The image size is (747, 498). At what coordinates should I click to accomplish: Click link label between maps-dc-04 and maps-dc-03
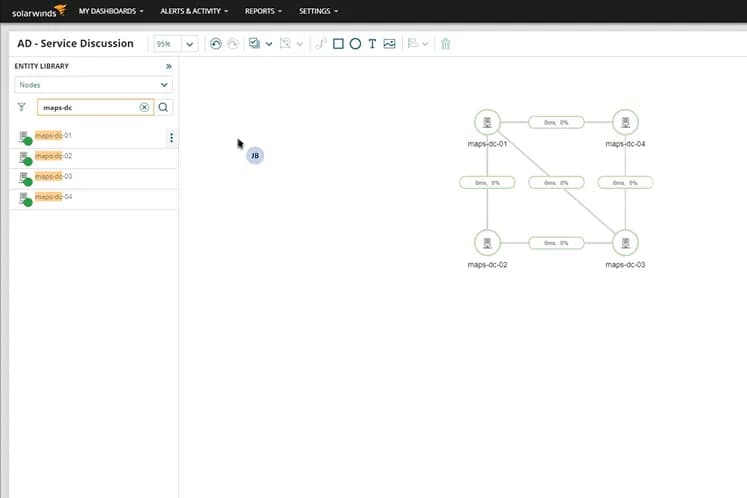tap(625, 183)
